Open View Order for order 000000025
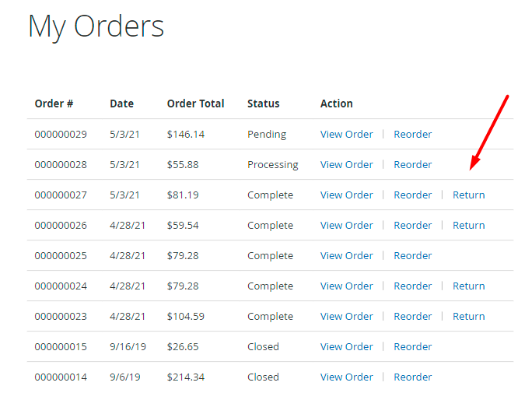Image resolution: width=532 pixels, height=400 pixels. pos(346,255)
